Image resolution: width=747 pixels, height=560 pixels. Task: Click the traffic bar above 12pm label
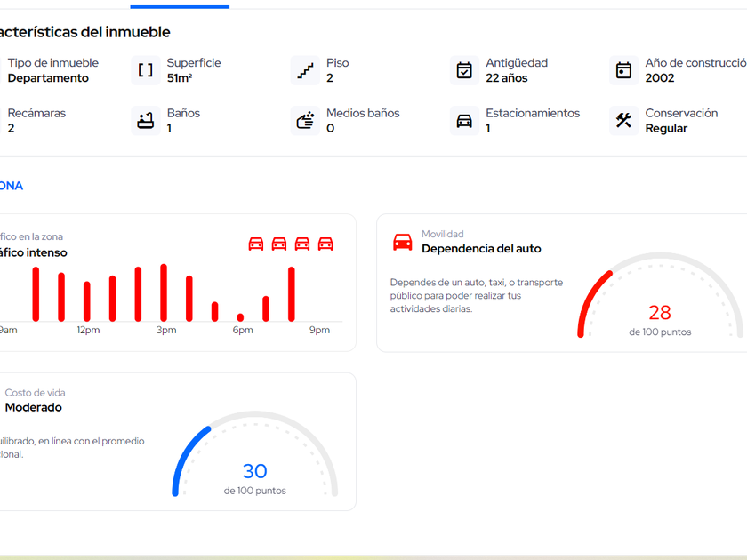coord(87,301)
